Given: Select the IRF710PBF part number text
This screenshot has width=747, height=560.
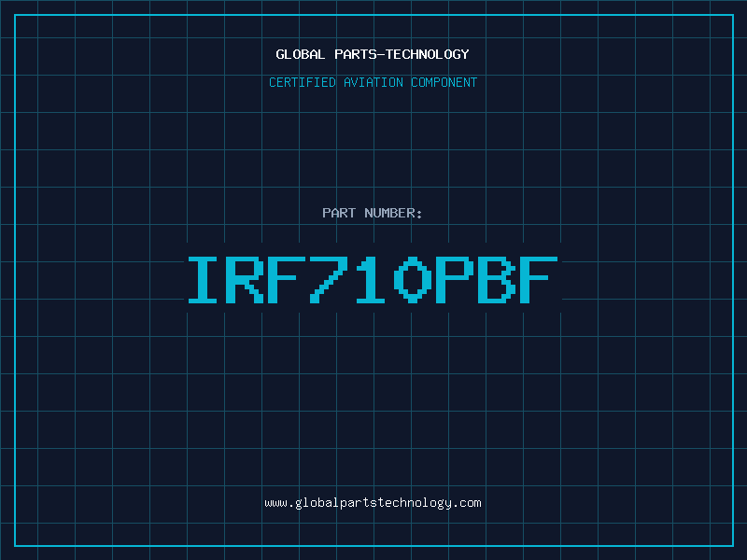Looking at the screenshot, I should 373,279.
